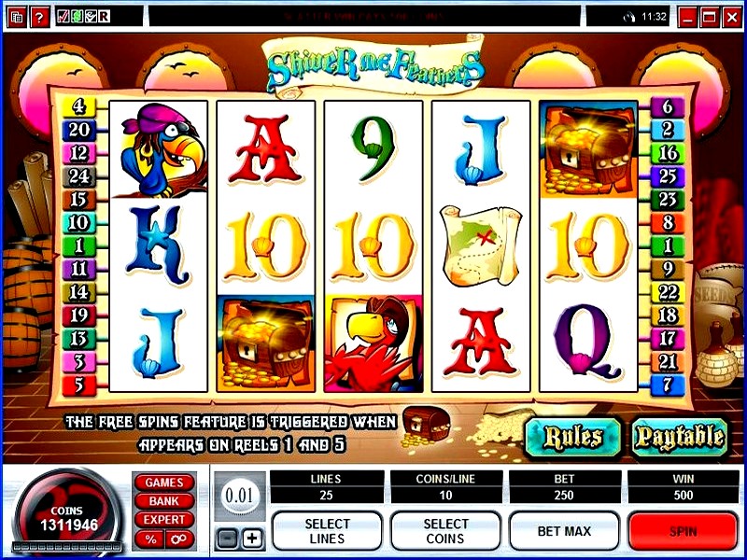
Task: Click the treasure chest symbol on reel five
Action: click(x=588, y=149)
